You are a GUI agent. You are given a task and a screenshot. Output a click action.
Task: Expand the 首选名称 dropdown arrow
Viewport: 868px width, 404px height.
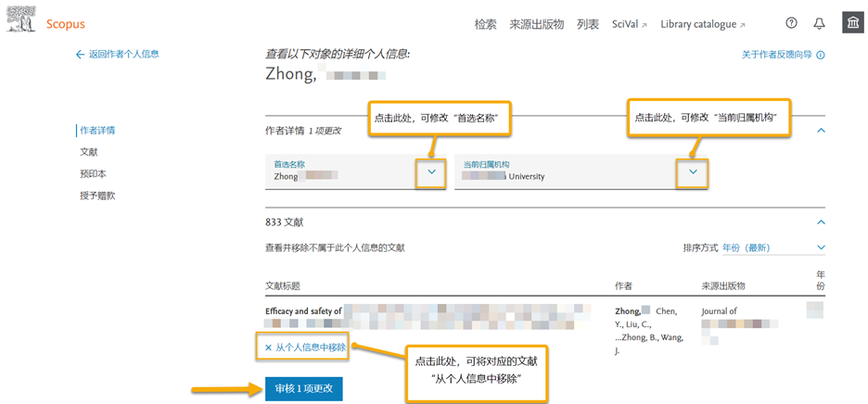click(x=432, y=172)
